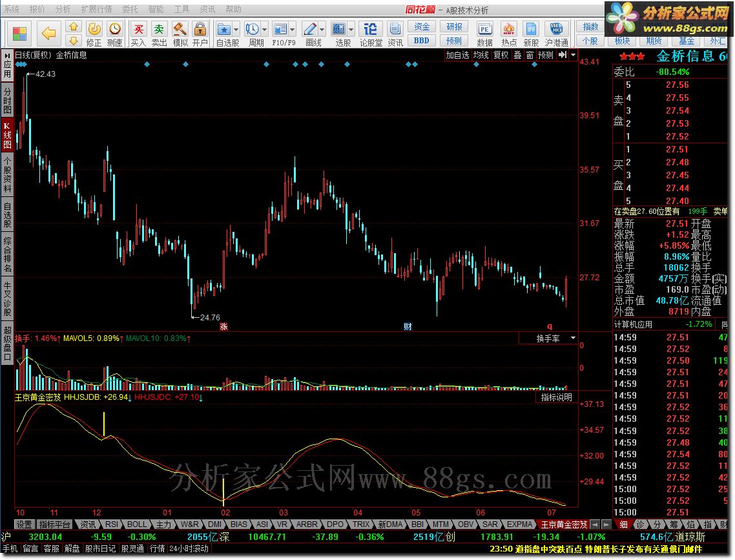The height and width of the screenshot is (560, 735).
Task: Click the skip-to-end arrow icon in chart header
Action: pos(563,56)
